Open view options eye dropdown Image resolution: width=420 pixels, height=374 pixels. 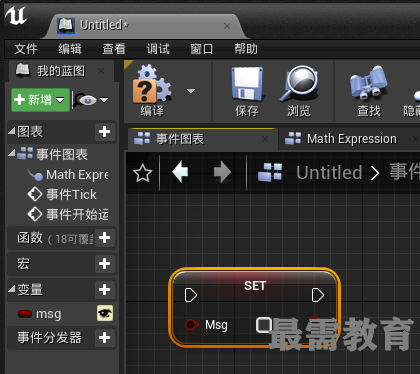(x=91, y=100)
